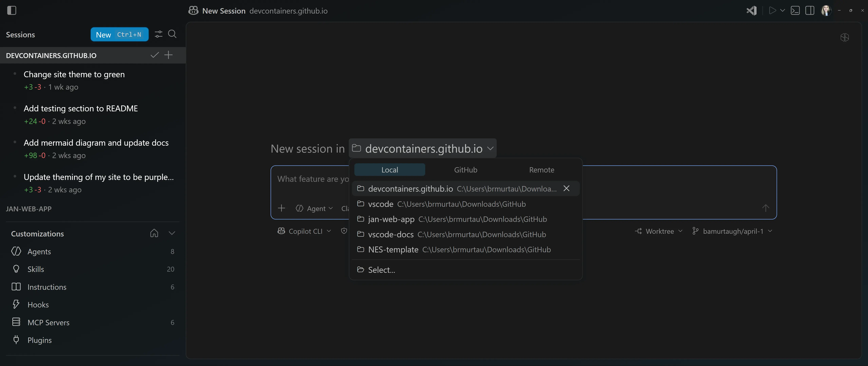
Task: Add session to DEVCONTAINERS.GITHUB.IO with plus icon
Action: click(168, 55)
